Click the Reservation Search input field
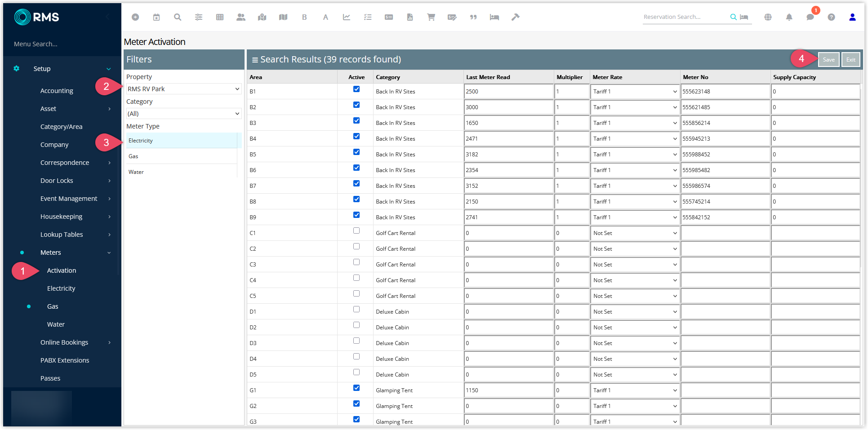The width and height of the screenshot is (868, 430). point(685,17)
